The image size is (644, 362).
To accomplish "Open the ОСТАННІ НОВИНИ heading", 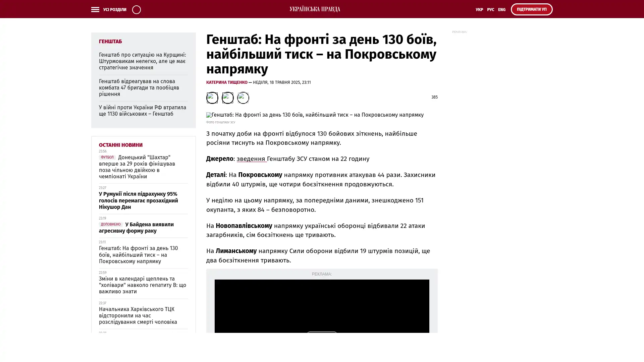I will (120, 145).
